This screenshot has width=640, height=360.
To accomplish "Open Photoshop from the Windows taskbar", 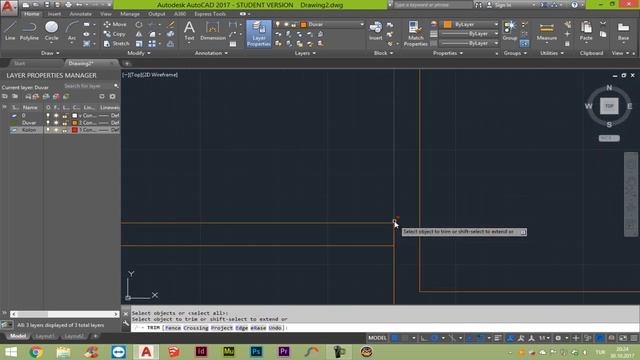I will [x=256, y=351].
